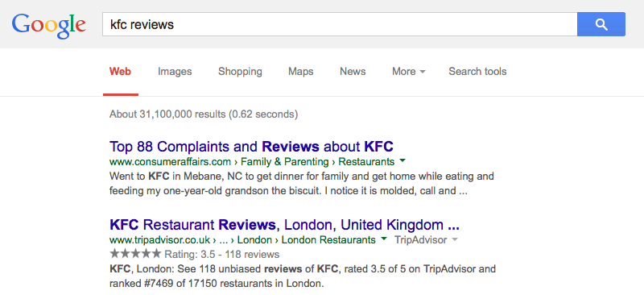Open the More search categories dropdown

[x=409, y=72]
